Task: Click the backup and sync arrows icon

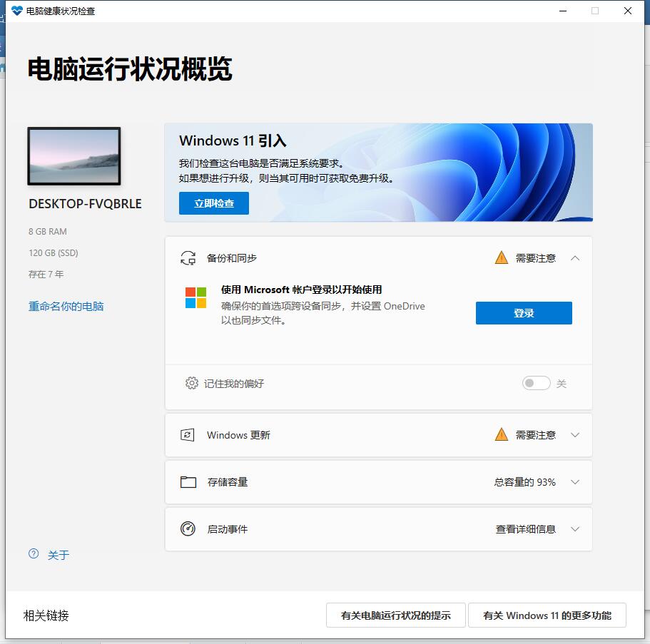Action: point(188,257)
